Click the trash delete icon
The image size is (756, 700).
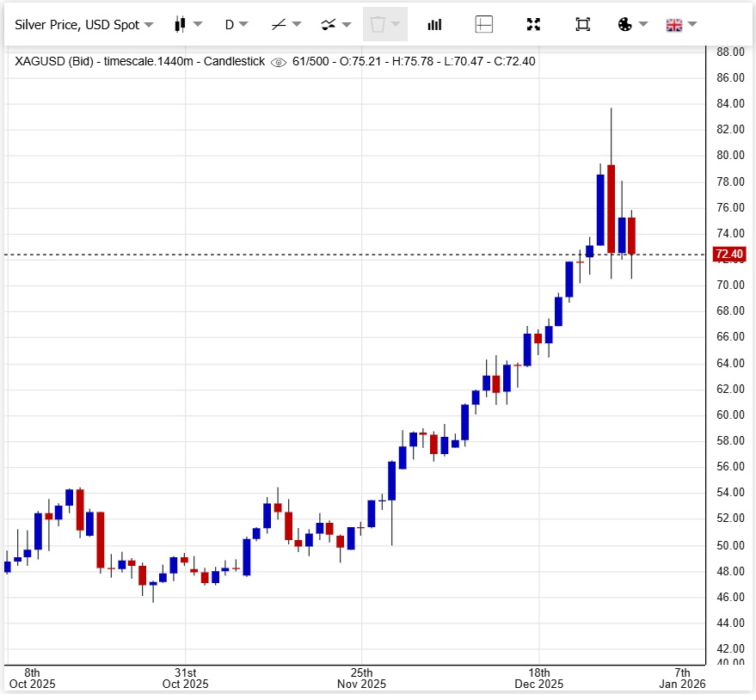(x=379, y=24)
